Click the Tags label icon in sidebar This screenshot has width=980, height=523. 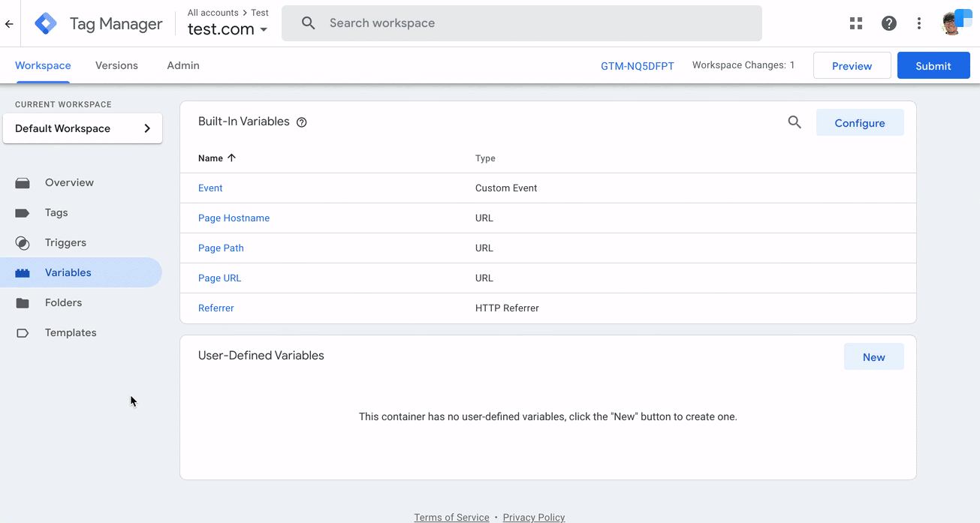pos(23,213)
